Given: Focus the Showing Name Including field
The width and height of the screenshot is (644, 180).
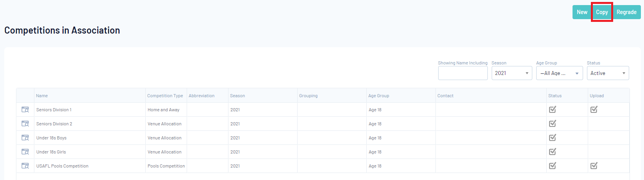Looking at the screenshot, I should (463, 73).
